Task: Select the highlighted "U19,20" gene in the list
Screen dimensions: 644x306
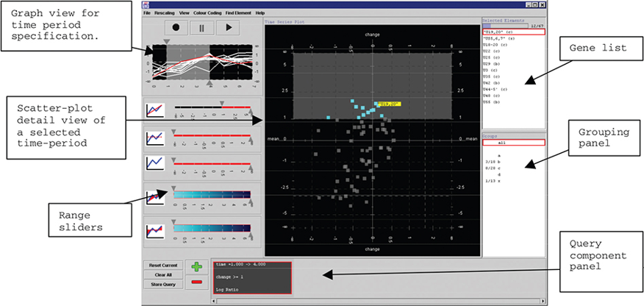Action: tap(513, 32)
